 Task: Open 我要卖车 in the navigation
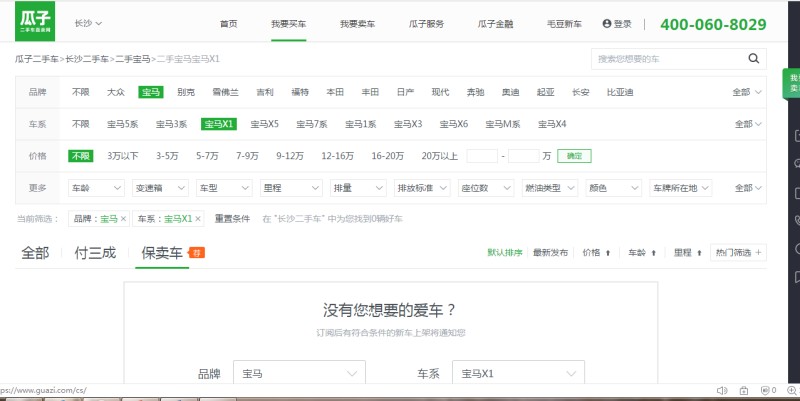point(357,24)
